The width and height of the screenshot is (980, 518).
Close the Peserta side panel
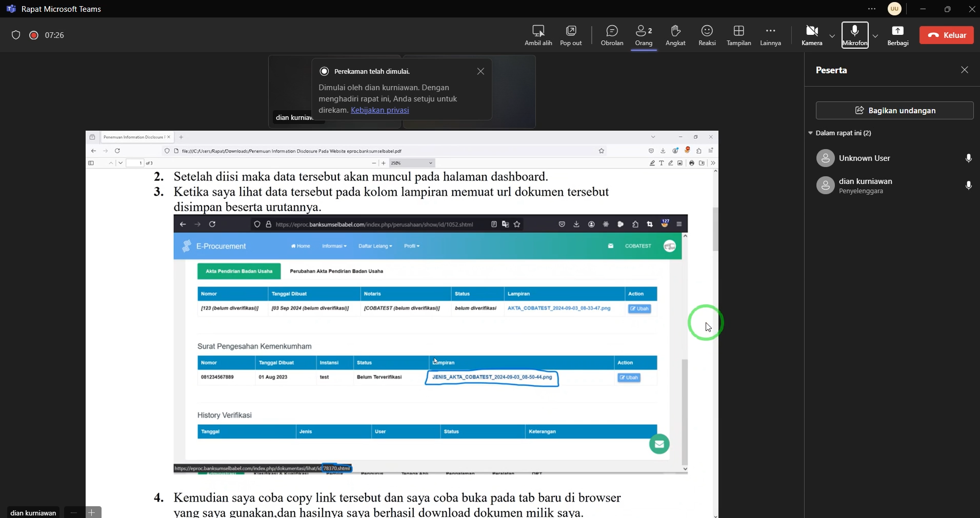tap(965, 70)
